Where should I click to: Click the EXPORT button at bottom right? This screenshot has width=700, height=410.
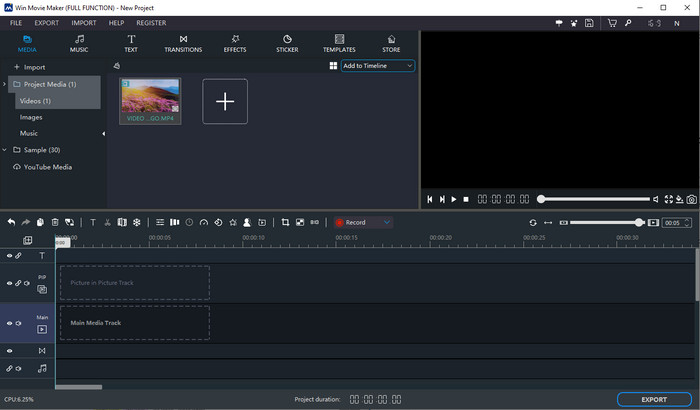654,399
